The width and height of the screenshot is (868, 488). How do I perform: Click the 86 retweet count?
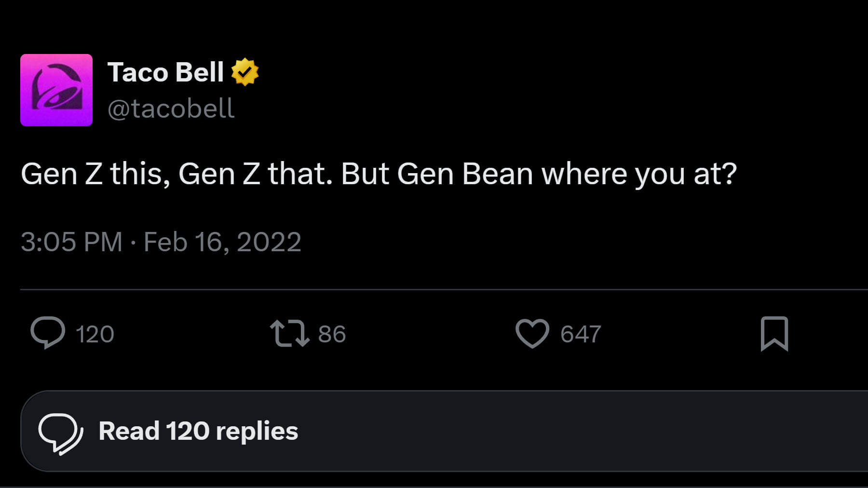tap(332, 334)
